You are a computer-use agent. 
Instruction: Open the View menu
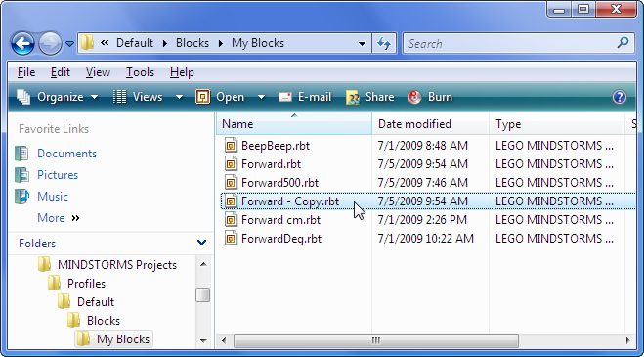point(98,72)
